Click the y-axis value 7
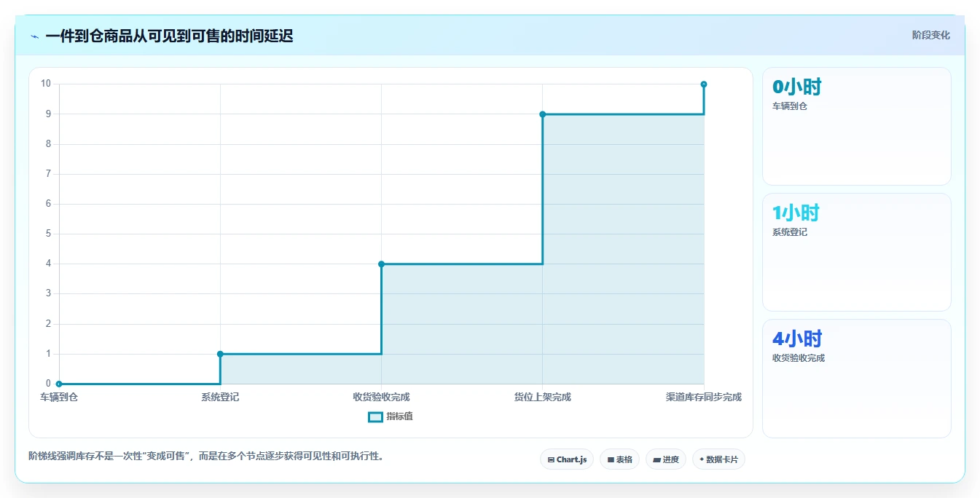The image size is (980, 498). (x=48, y=174)
